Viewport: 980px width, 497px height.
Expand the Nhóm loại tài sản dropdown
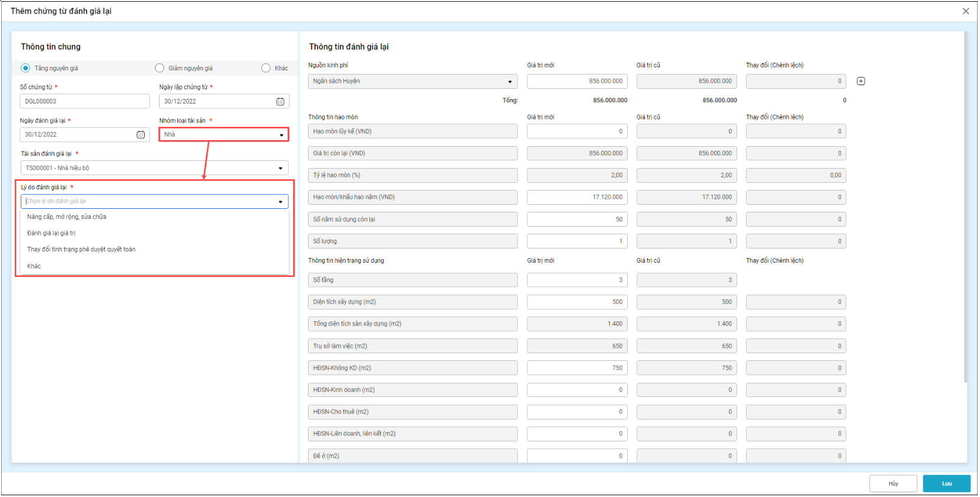click(x=281, y=135)
